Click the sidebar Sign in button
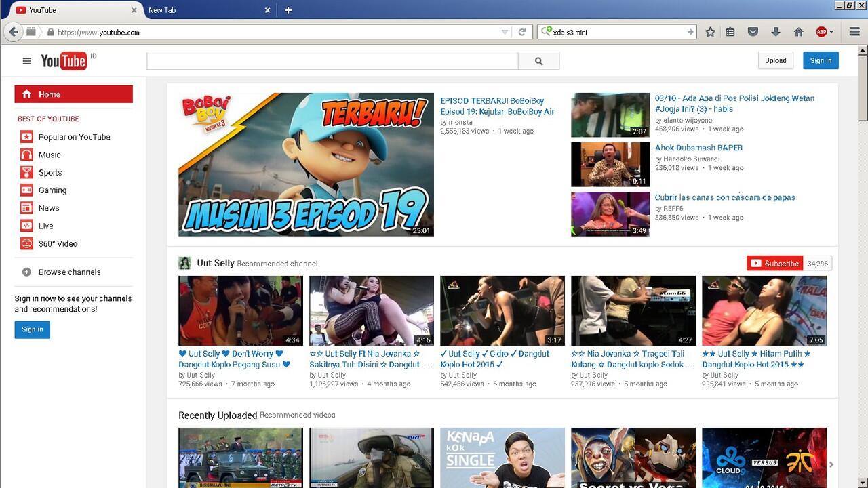This screenshot has height=488, width=868. 32,329
